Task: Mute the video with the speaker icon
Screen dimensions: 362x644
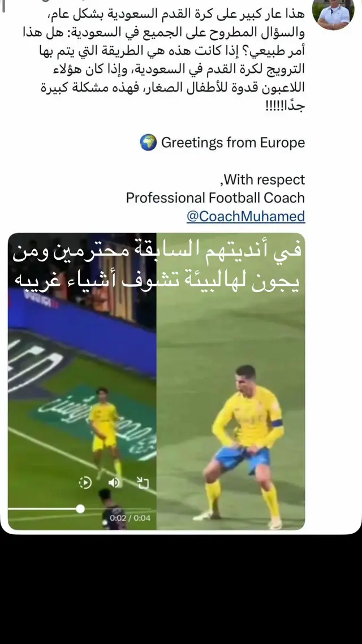Action: pyautogui.click(x=115, y=482)
